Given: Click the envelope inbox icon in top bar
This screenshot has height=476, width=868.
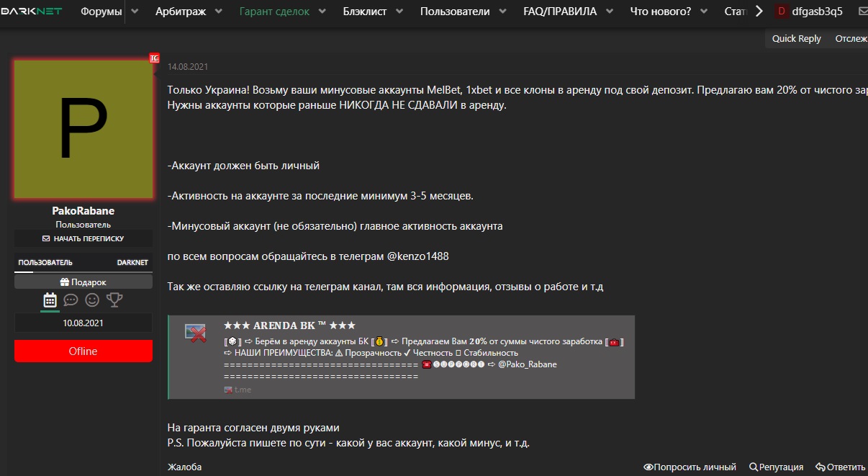Looking at the screenshot, I should click(x=863, y=12).
